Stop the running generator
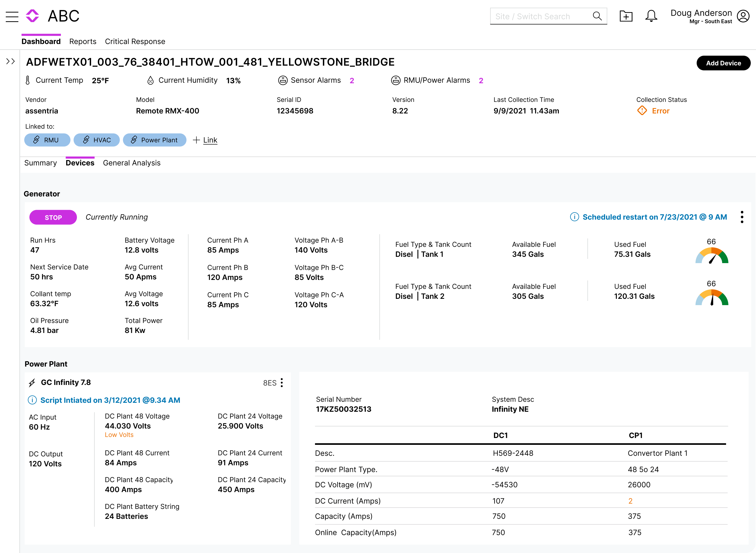Viewport: 756px width, 553px height. pyautogui.click(x=53, y=217)
